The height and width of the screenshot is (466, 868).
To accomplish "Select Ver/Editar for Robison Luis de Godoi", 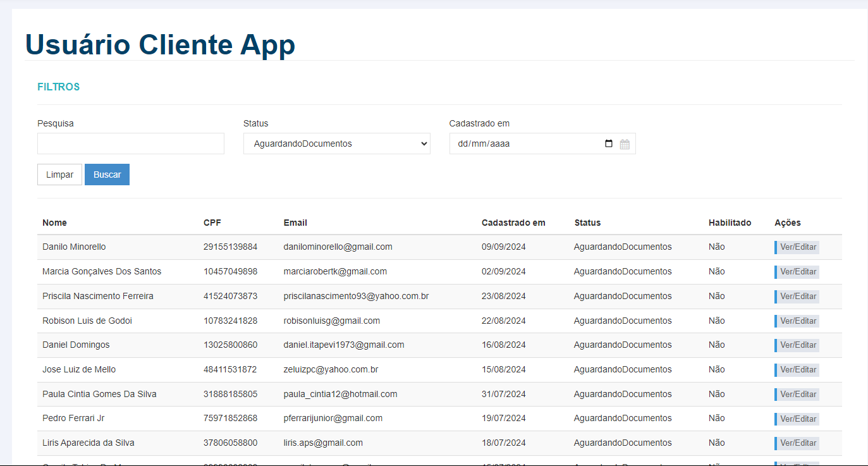I will point(798,321).
